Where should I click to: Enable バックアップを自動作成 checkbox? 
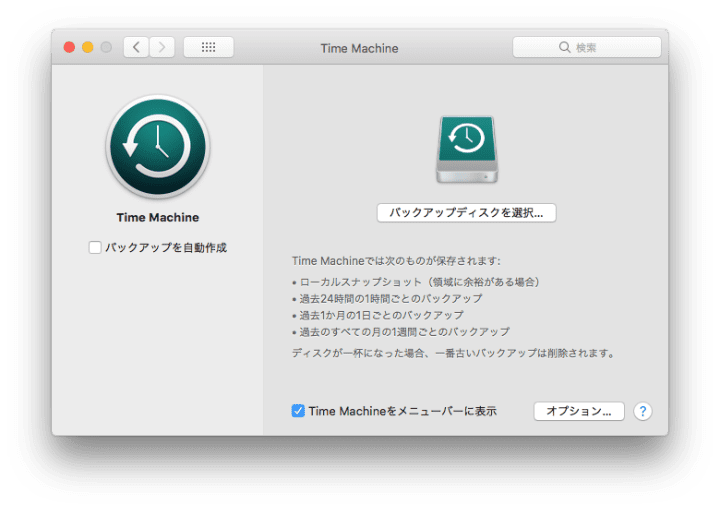(95, 248)
